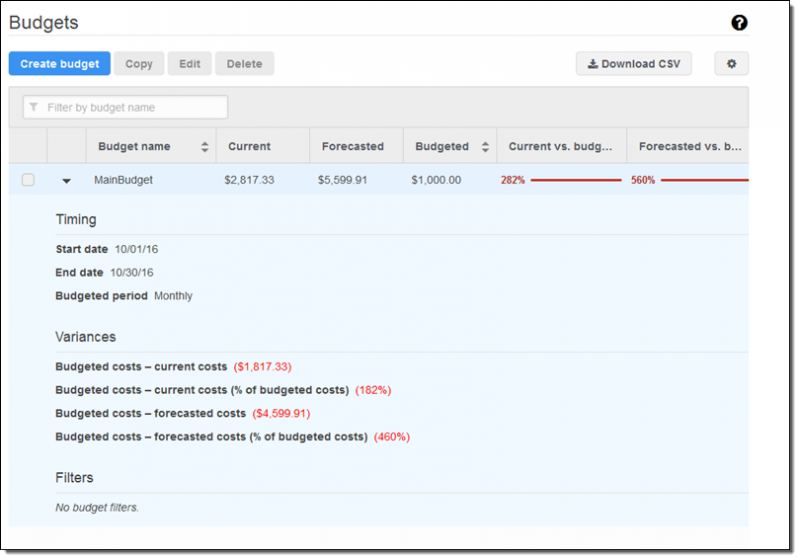The image size is (800, 560).
Task: Click the Filters section heading
Action: (x=74, y=478)
